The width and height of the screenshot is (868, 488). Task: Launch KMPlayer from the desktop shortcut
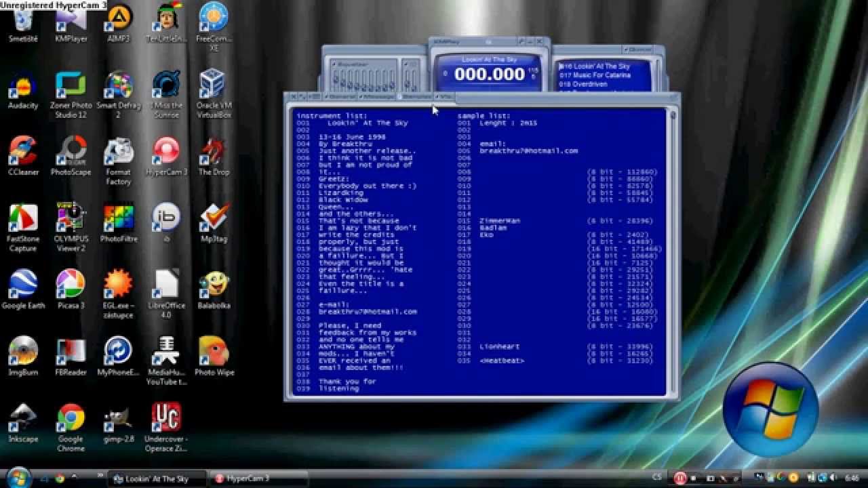coord(71,24)
